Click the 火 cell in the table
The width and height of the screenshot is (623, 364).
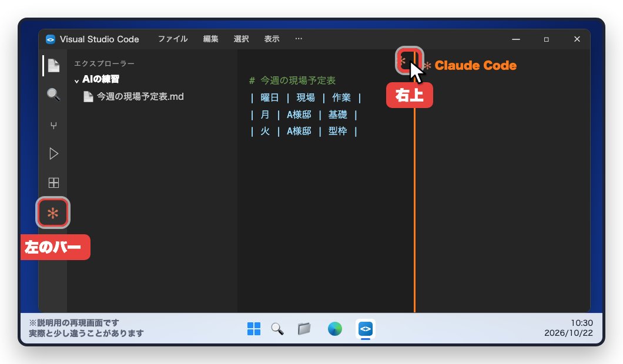[x=265, y=131]
